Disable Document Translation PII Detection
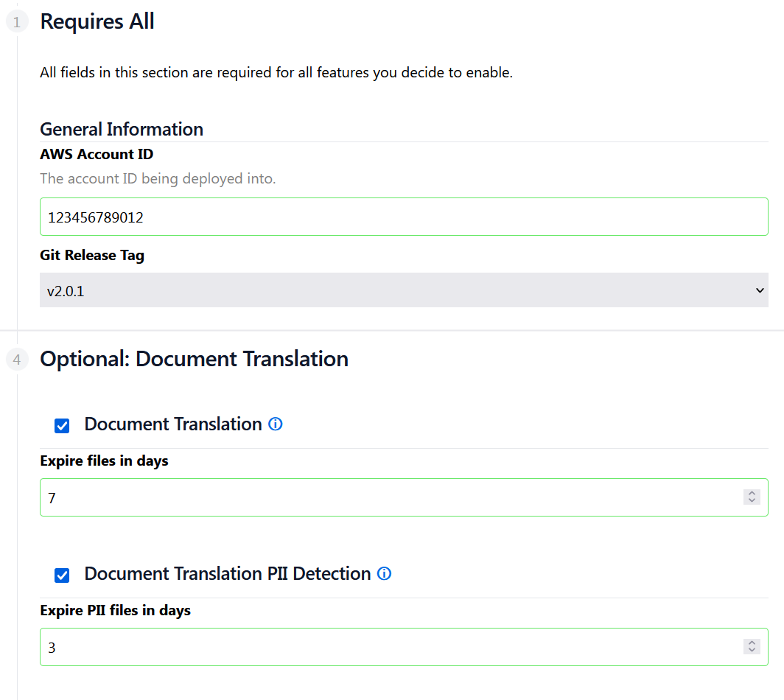The image size is (784, 700). [62, 575]
